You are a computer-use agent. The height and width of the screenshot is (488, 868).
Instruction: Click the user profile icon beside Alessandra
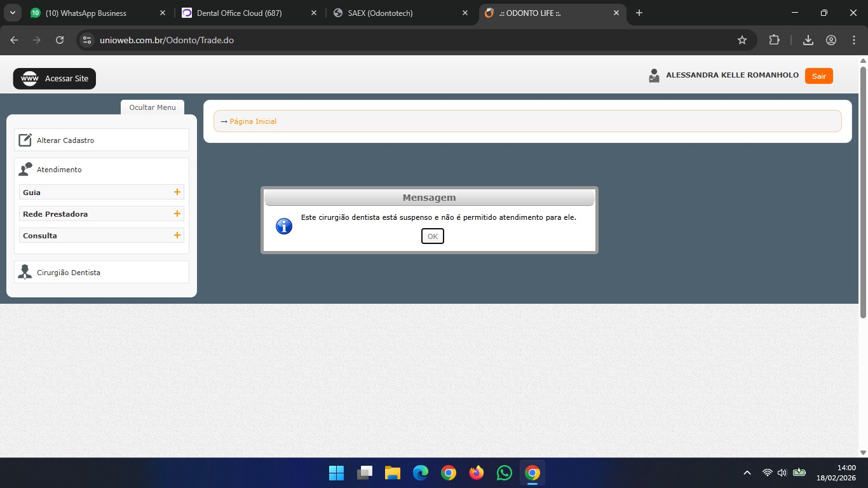[x=654, y=76]
